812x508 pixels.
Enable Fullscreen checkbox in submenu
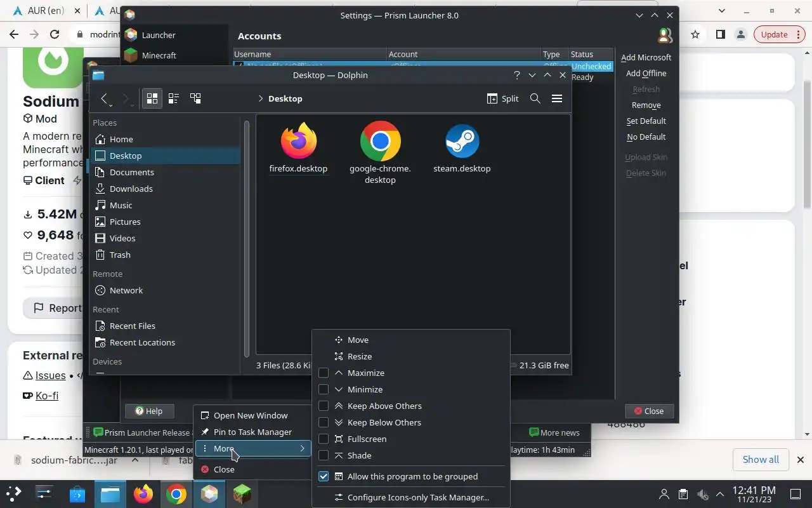click(x=324, y=439)
